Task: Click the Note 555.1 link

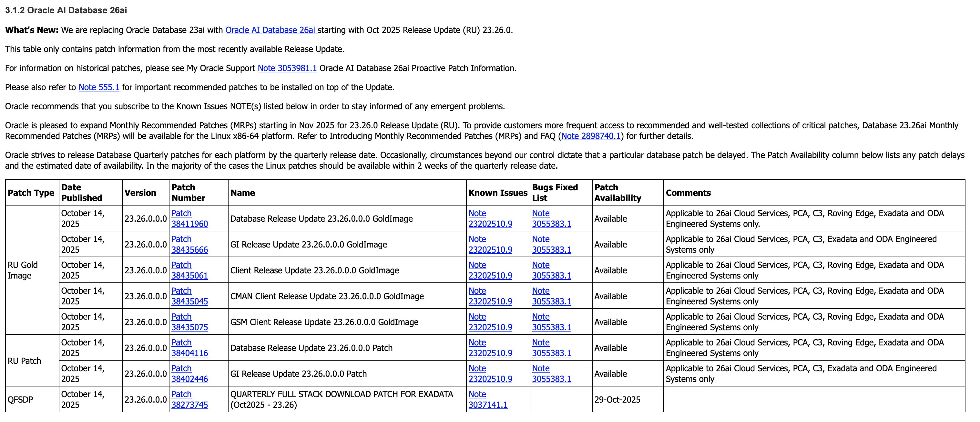Action: 98,87
